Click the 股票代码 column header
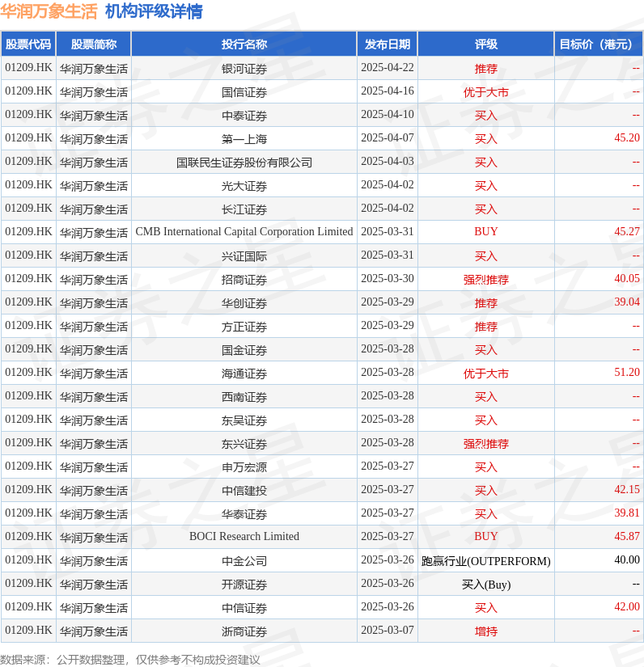The width and height of the screenshot is (644, 667). tap(28, 44)
